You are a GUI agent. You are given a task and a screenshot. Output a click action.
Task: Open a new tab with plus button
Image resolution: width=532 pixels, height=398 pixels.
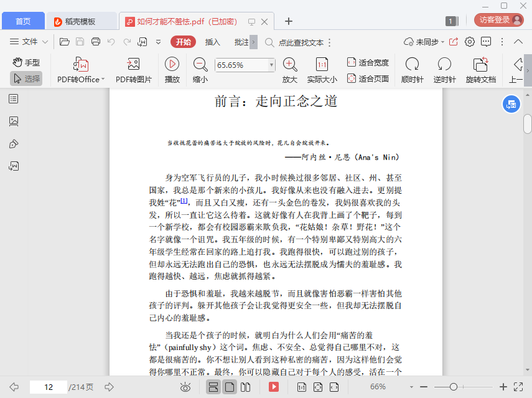click(288, 21)
